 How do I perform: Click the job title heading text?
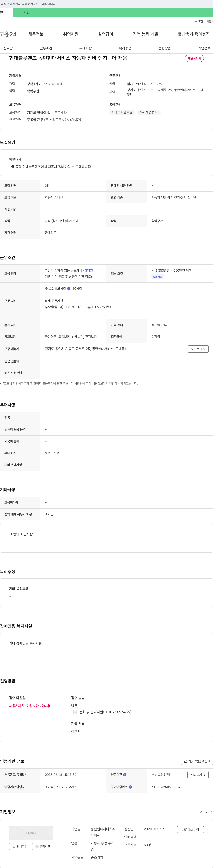point(68,58)
